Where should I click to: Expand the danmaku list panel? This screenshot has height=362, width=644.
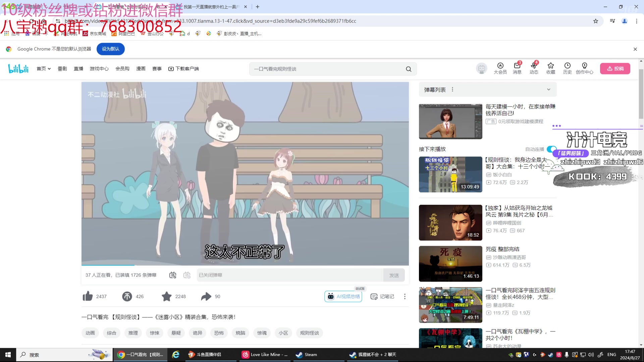point(548,89)
